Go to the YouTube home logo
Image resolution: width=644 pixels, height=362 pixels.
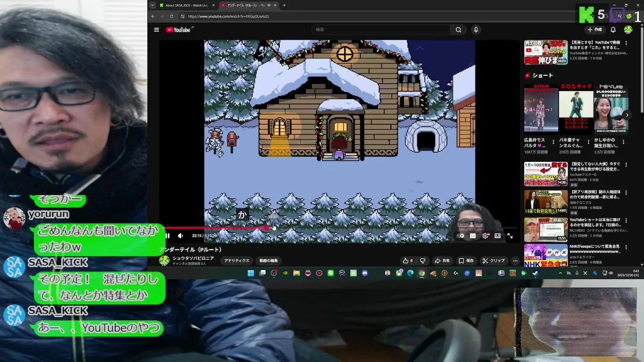tap(178, 30)
